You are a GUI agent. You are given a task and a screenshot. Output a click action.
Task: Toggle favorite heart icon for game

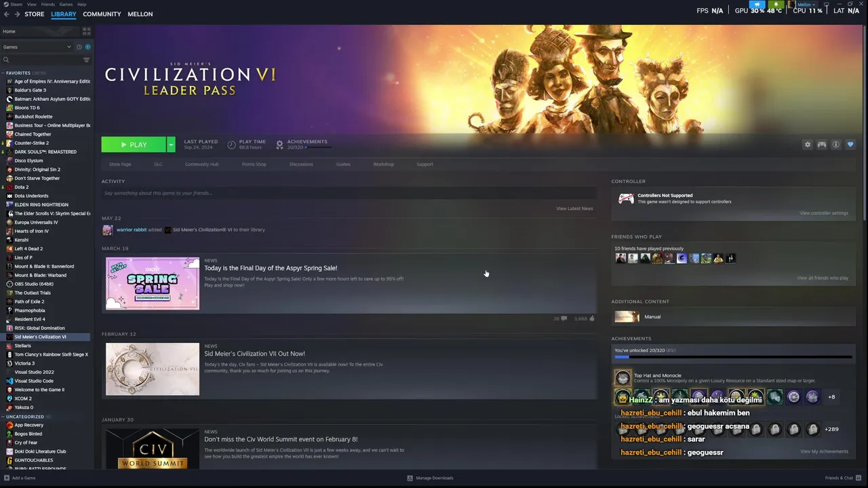850,144
